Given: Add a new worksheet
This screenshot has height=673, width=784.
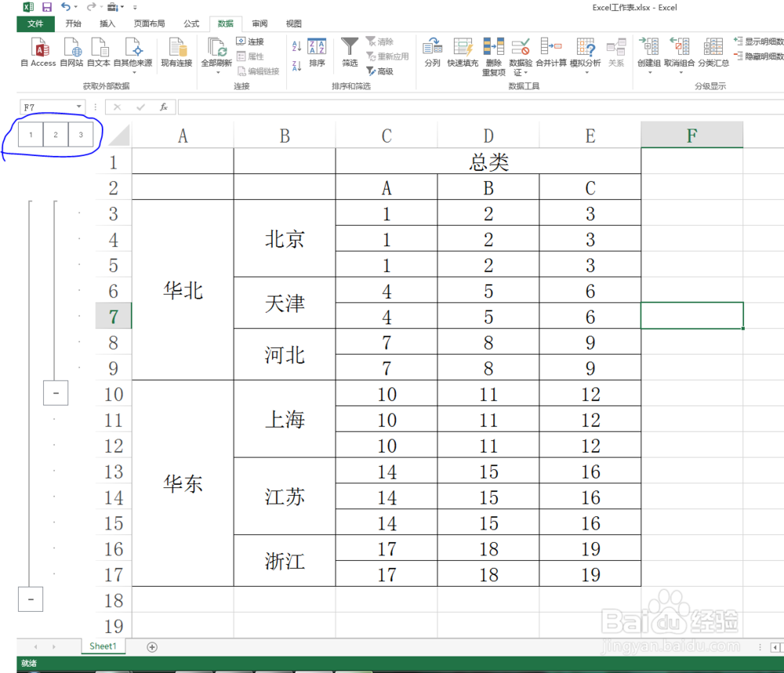Looking at the screenshot, I should 152,647.
